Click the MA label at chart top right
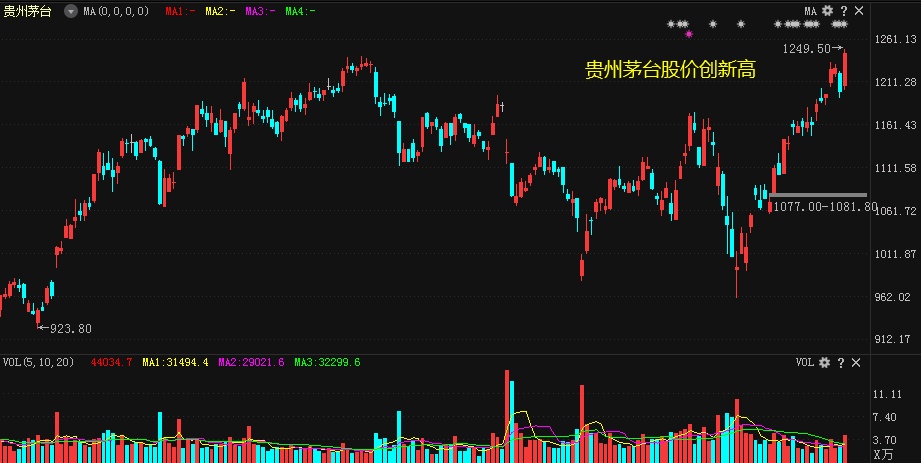The height and width of the screenshot is (463, 921). coord(811,11)
